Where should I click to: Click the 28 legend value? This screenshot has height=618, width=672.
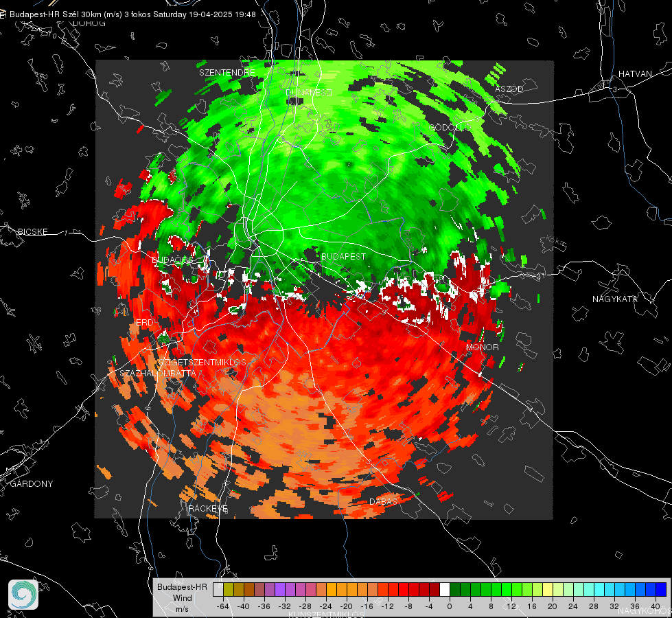click(594, 606)
